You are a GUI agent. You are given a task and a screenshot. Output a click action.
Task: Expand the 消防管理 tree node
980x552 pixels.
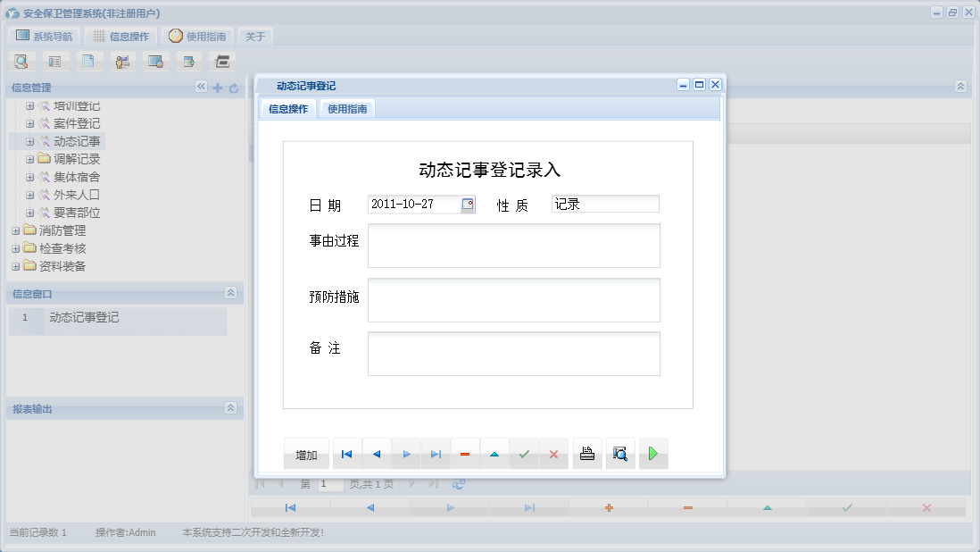click(x=15, y=230)
